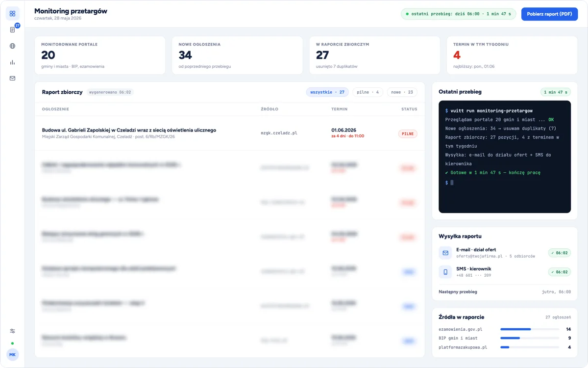Click the OGŁOSZENIE column header
The width and height of the screenshot is (588, 368).
pyautogui.click(x=55, y=109)
